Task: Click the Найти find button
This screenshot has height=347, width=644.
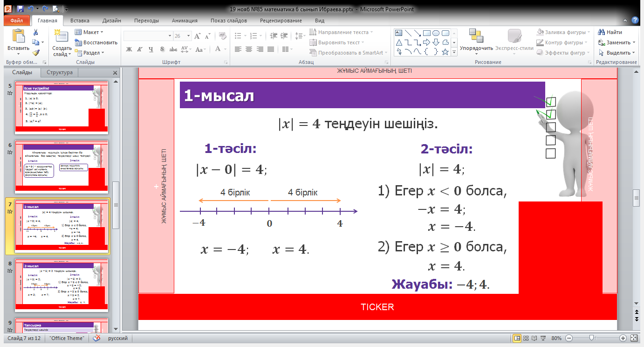Action: [x=610, y=32]
